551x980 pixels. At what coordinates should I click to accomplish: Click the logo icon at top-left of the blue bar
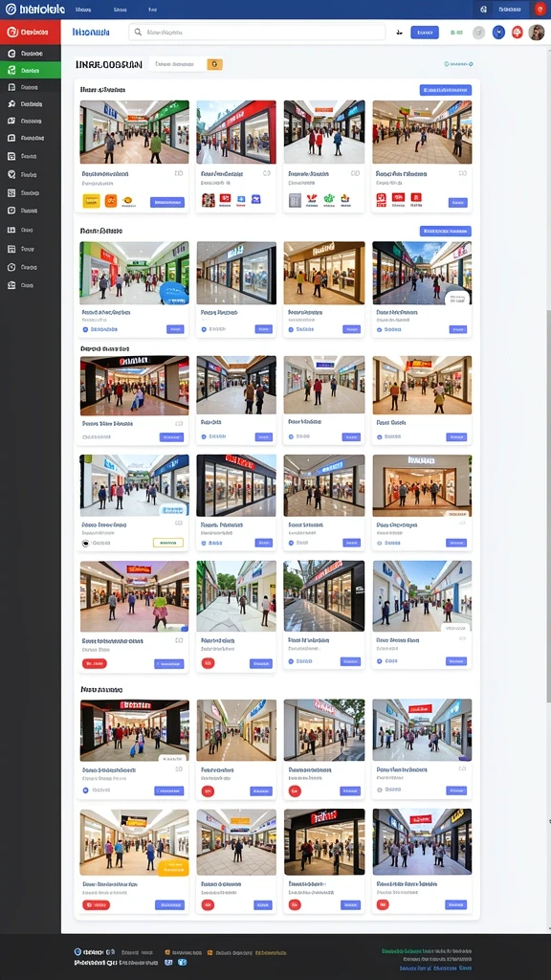click(11, 10)
